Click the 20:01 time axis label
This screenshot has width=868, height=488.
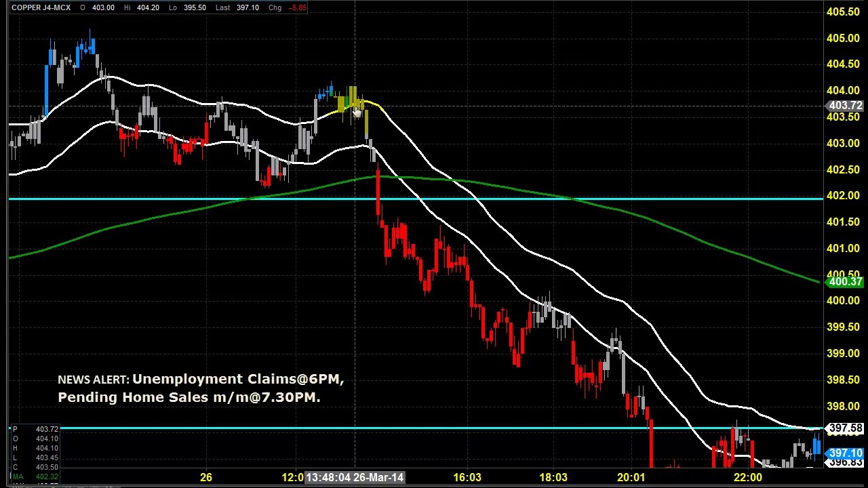point(631,477)
